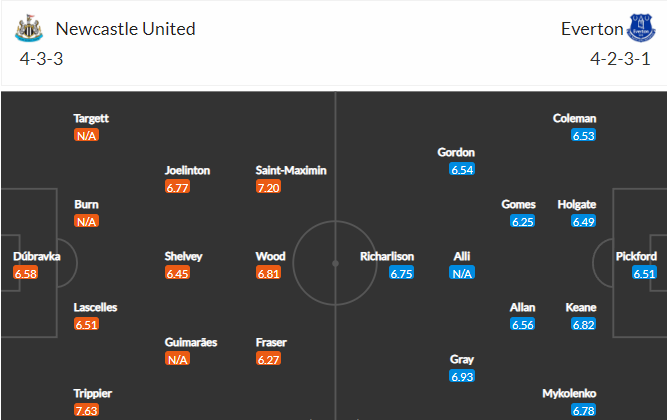The image size is (667, 420).
Task: Open the Newcastle United team name link
Action: point(125,29)
